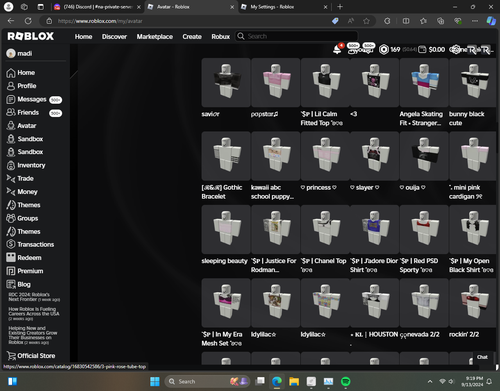The width and height of the screenshot is (500, 391).
Task: Open Money in the sidebar
Action: click(22, 192)
